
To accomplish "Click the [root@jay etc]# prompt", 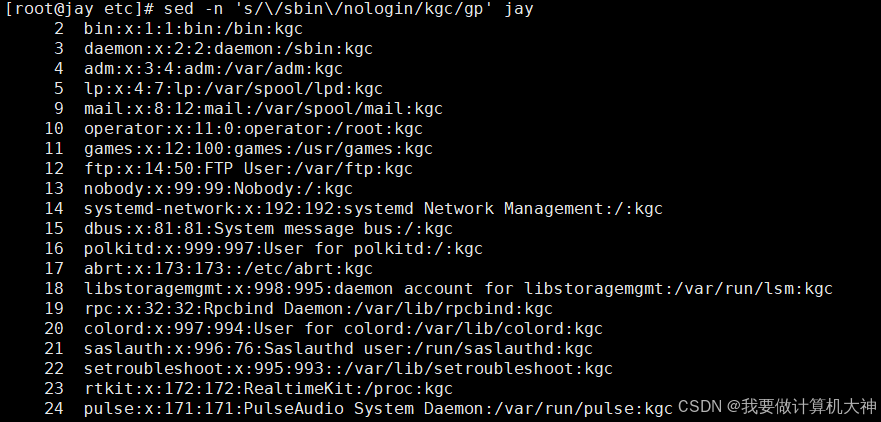I will [x=79, y=10].
